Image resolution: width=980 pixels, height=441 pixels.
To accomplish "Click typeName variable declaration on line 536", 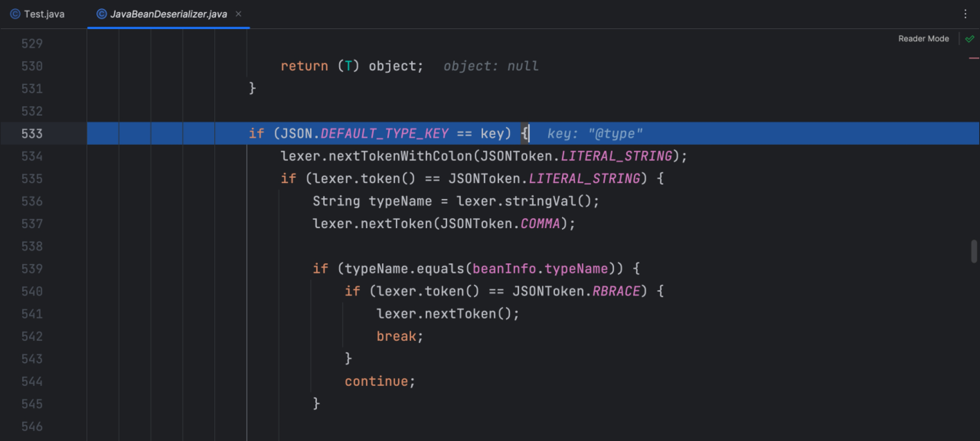I will pos(400,201).
